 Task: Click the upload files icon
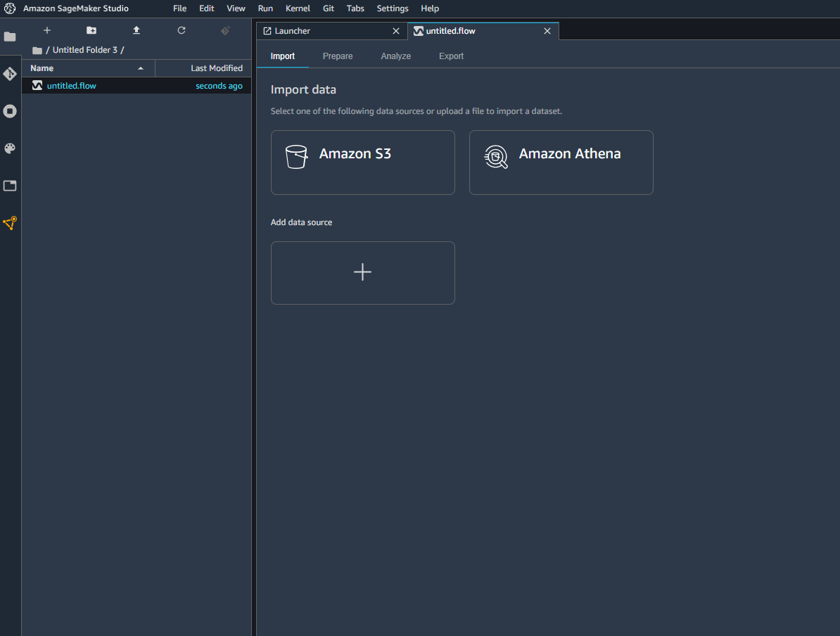[x=136, y=30]
